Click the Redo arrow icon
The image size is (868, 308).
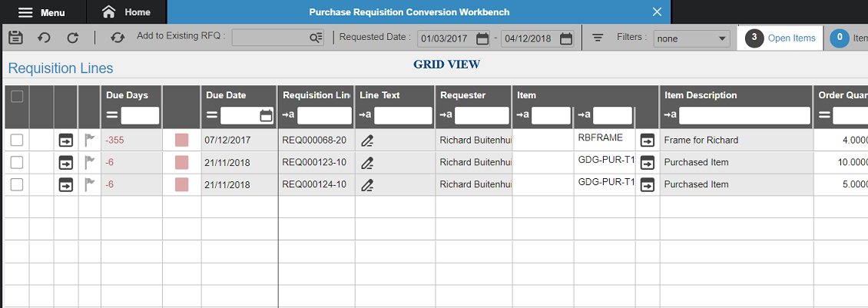(73, 37)
